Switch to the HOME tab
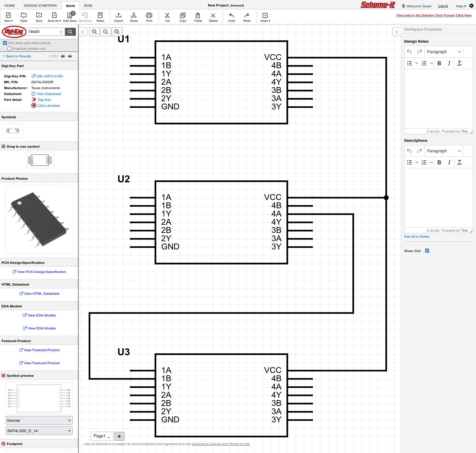This screenshot has height=453, width=476. 10,6
